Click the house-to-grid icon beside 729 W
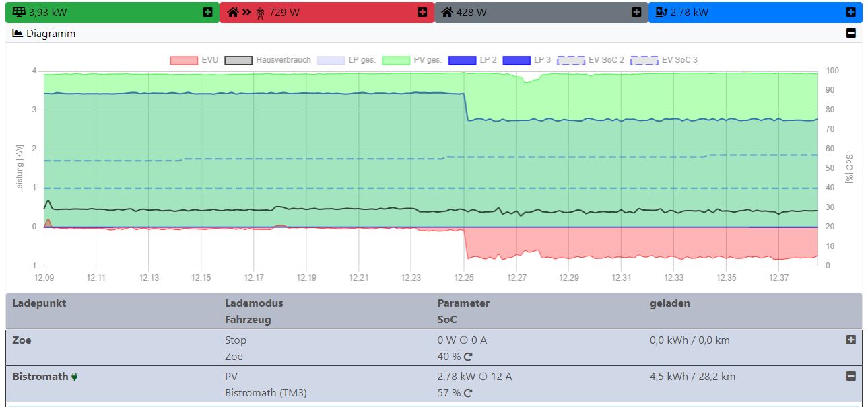 tap(246, 12)
